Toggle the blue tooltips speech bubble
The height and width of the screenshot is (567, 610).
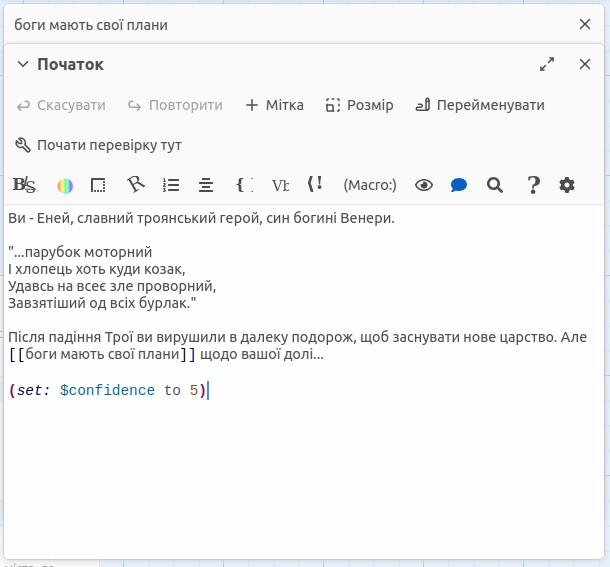click(x=459, y=185)
